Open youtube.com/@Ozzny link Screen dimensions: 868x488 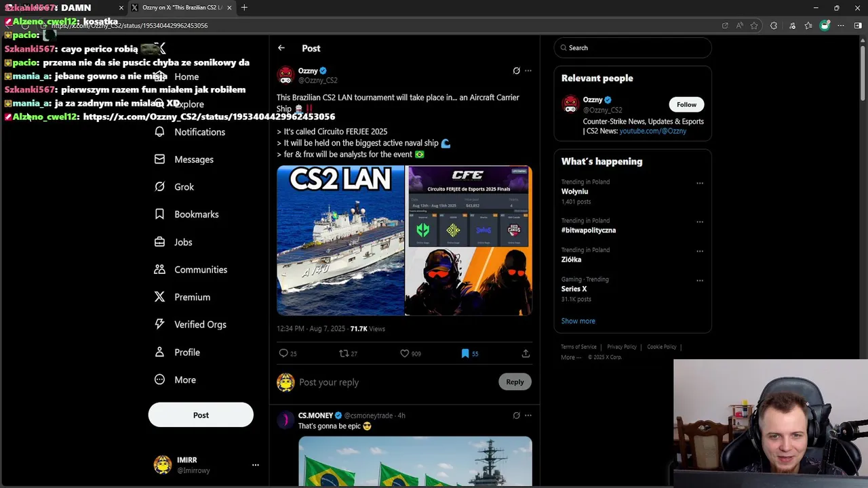click(652, 131)
